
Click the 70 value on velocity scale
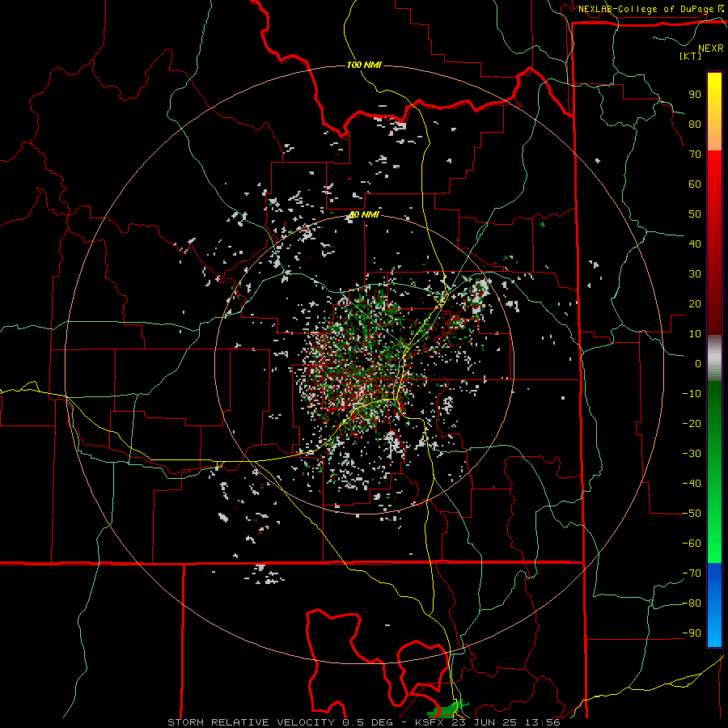(x=695, y=154)
